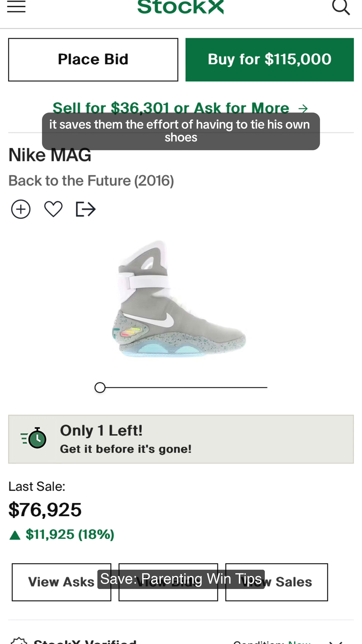Click the Save: Parenting Win Tips overlay
362x644 pixels.
[x=181, y=579]
